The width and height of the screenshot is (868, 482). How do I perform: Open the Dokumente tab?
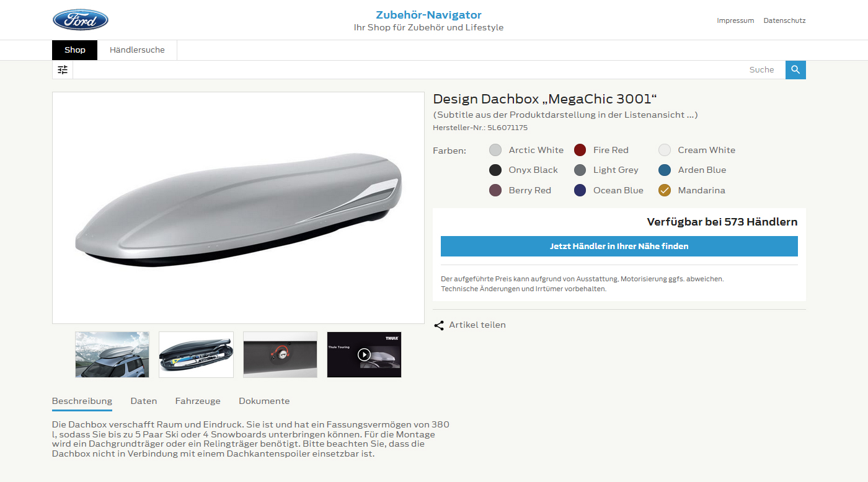coord(264,401)
